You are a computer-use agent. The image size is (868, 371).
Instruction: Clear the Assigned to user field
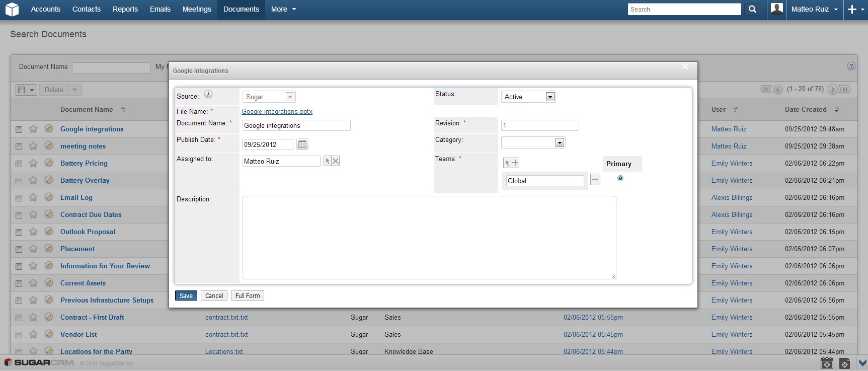pos(336,161)
